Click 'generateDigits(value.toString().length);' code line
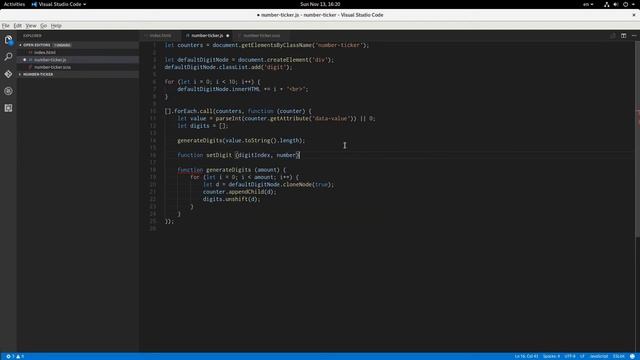This screenshot has height=360, width=640. pos(241,140)
